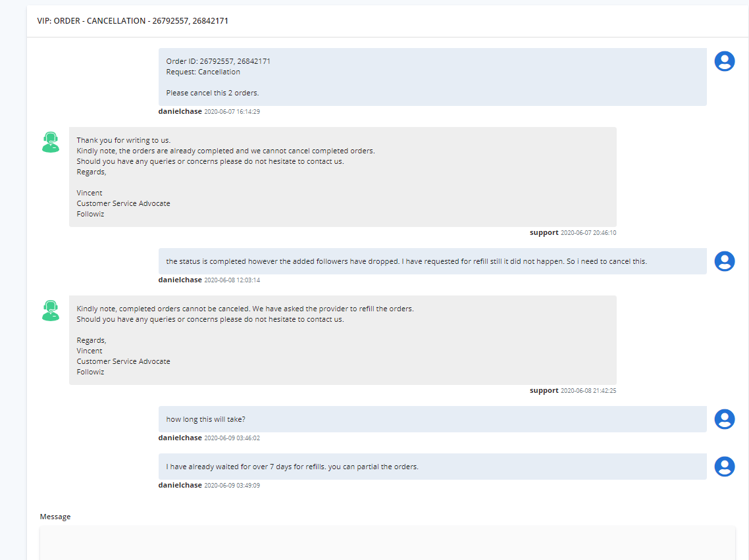The height and width of the screenshot is (560, 749).
Task: Click support agent headset icon on first reply
Action: tap(51, 142)
